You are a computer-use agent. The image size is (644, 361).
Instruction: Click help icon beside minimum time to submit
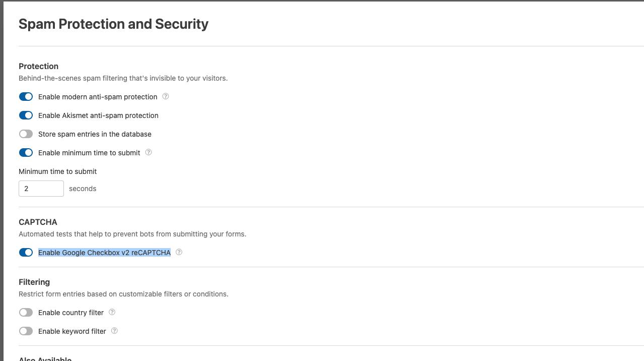tap(149, 152)
